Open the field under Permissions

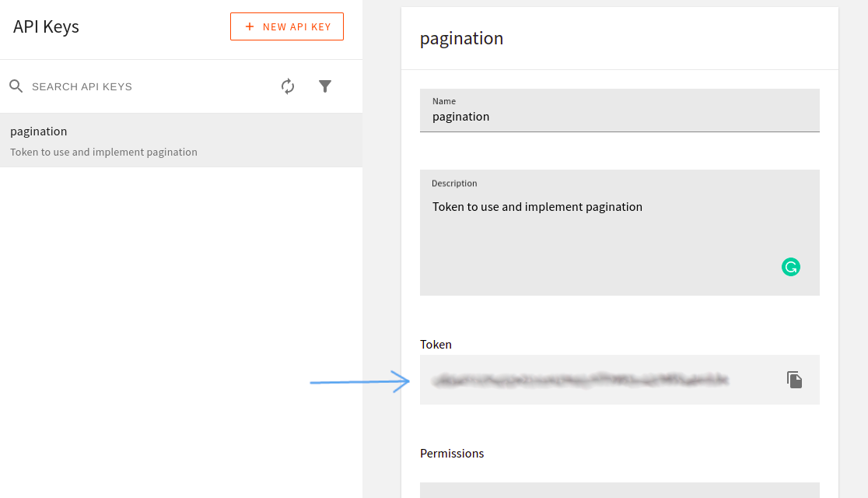pos(619,490)
